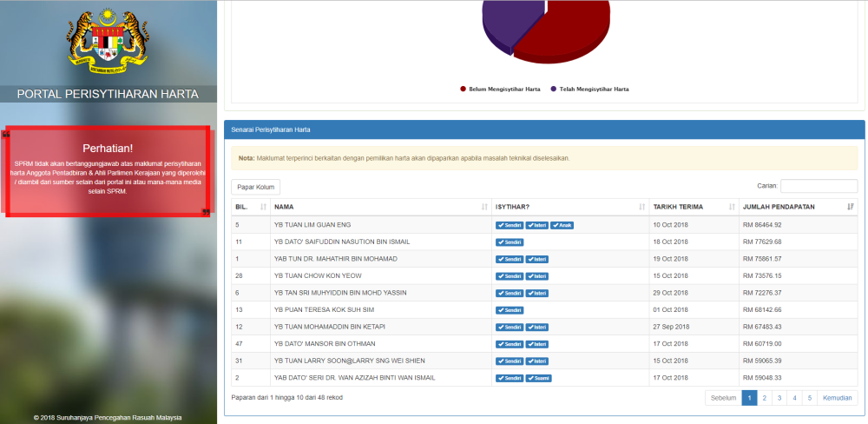Sort by the NAMA column sort arrows
868x424 pixels.
485,207
